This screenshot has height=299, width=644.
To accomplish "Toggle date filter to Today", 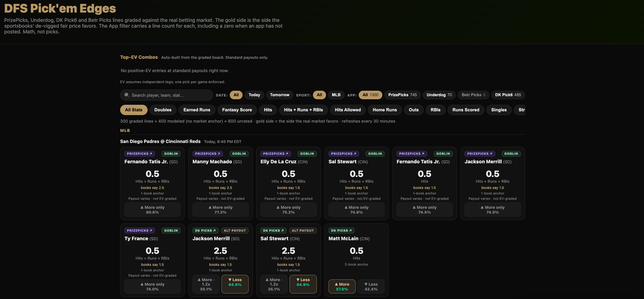I will pos(254,95).
